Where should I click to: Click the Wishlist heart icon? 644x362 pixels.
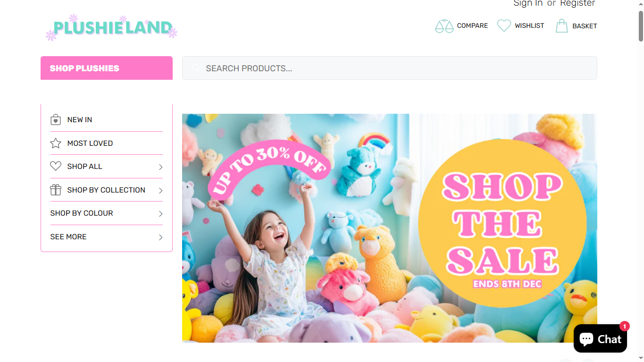[x=504, y=25]
